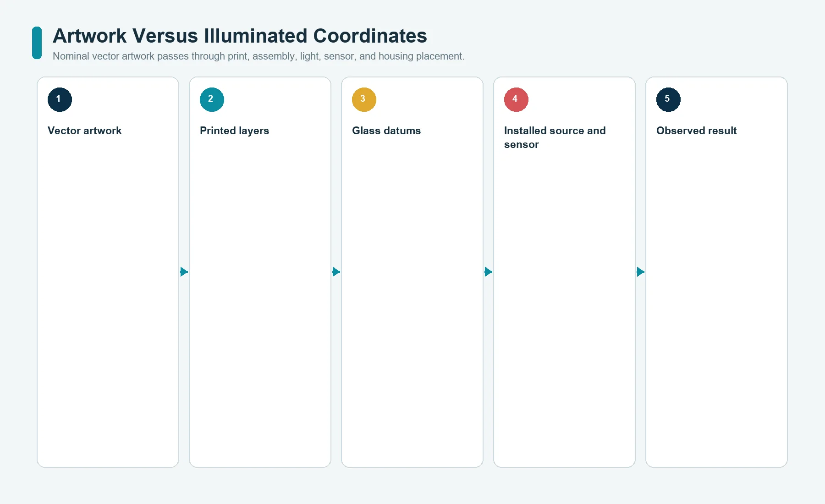Click the step 1 number badge
The image size is (825, 504).
click(60, 99)
